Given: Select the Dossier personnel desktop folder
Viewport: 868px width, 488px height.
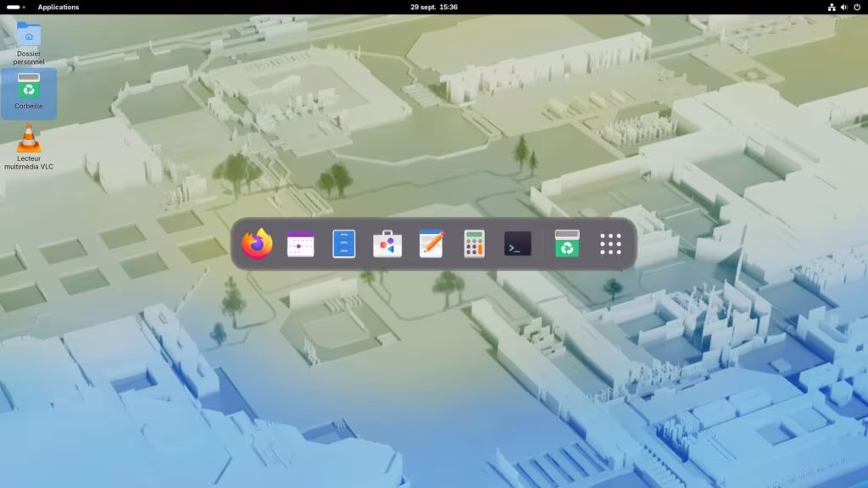Looking at the screenshot, I should pyautogui.click(x=29, y=43).
